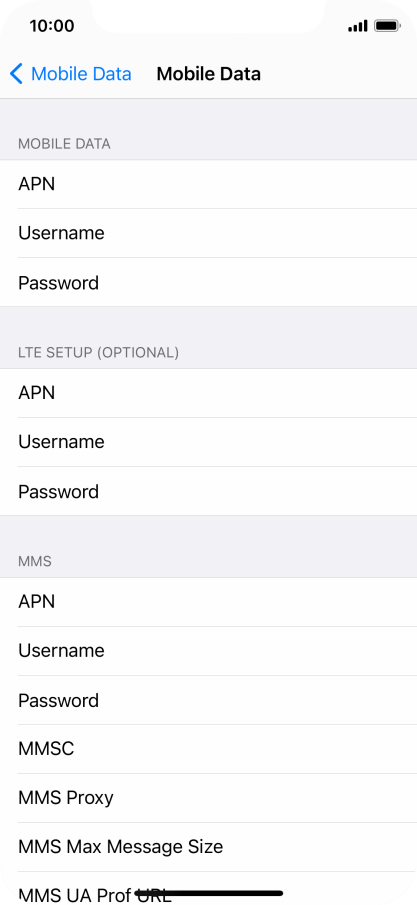This screenshot has height=905, width=417.
Task: Select Username field under MMS section
Action: click(208, 651)
